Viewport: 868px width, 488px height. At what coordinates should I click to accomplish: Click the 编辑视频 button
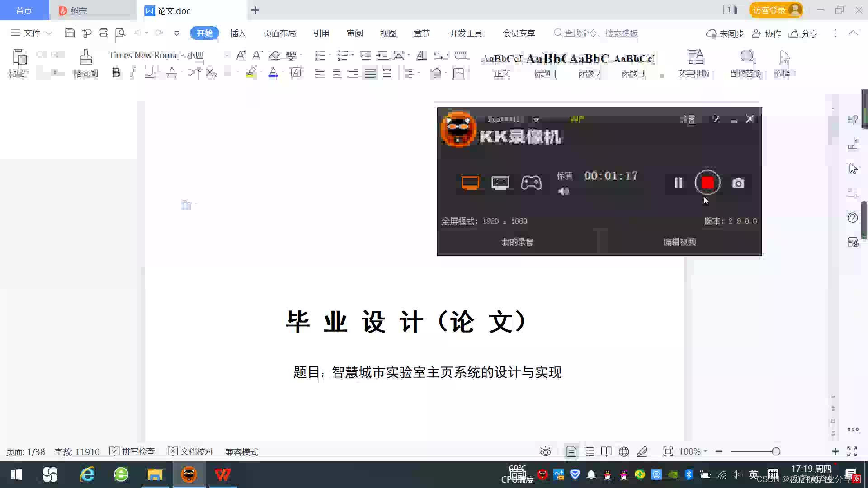679,242
